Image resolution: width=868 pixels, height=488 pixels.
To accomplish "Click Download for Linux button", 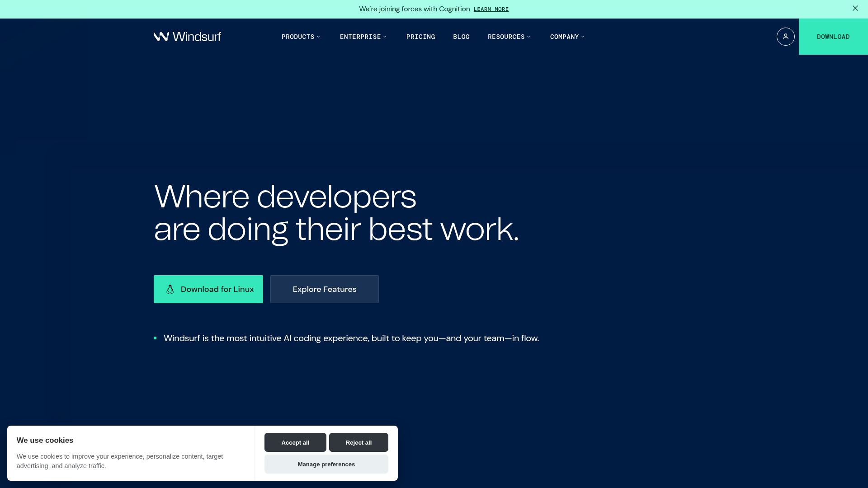I will click(x=208, y=289).
